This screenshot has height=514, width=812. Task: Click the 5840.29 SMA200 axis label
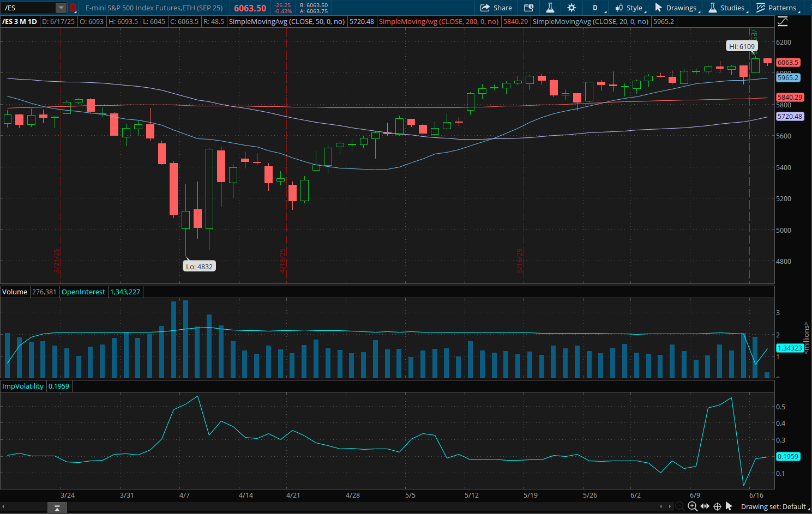pyautogui.click(x=790, y=97)
